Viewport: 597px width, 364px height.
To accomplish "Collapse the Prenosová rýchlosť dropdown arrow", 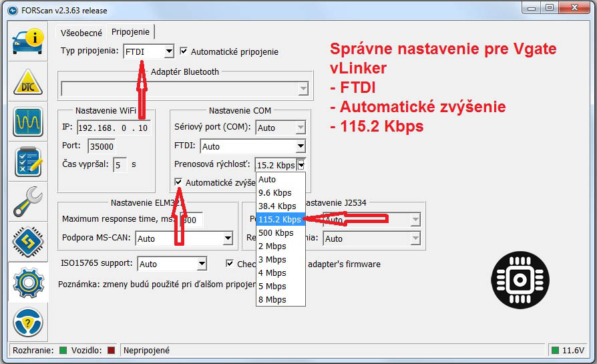I will click(301, 165).
